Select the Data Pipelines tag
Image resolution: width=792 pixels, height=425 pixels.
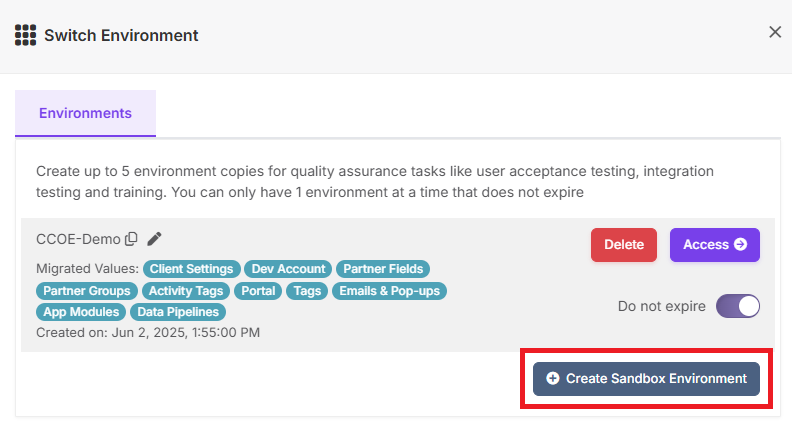click(x=178, y=312)
